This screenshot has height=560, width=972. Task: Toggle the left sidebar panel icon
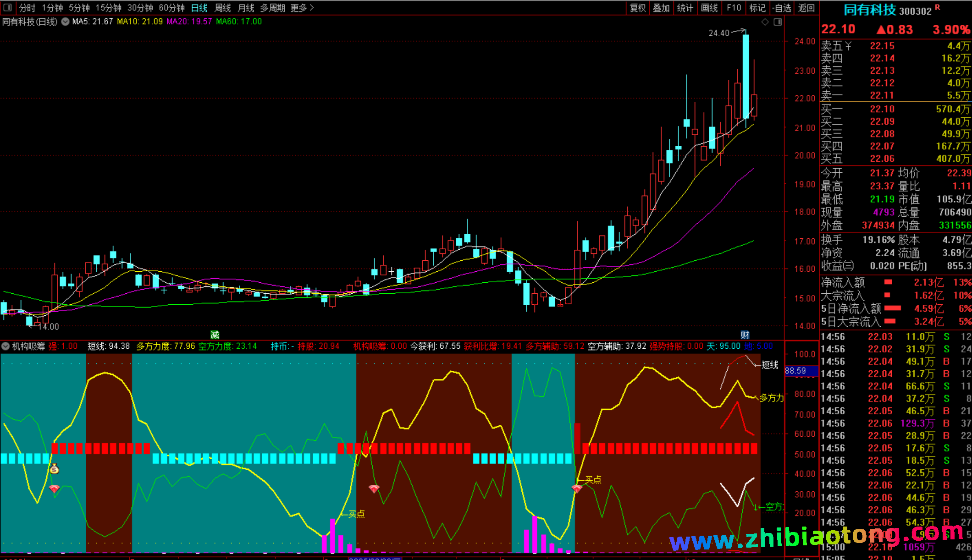point(8,8)
